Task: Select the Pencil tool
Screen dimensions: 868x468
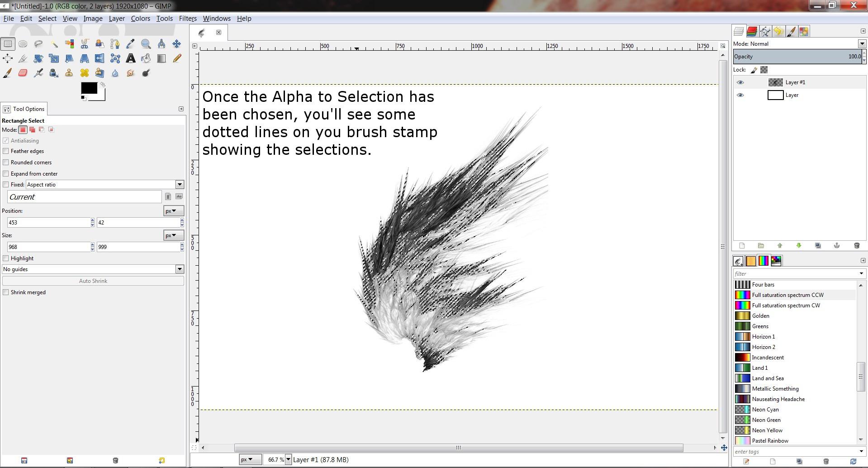Action: [176, 58]
